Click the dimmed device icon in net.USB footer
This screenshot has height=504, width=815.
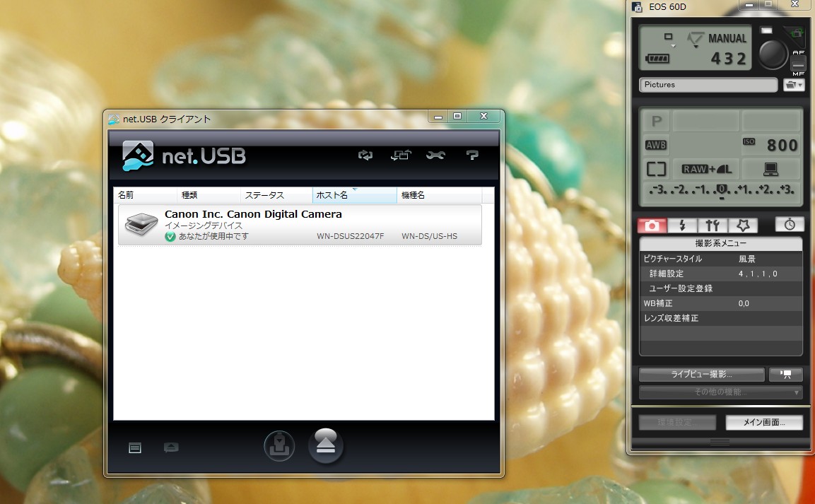pos(171,447)
